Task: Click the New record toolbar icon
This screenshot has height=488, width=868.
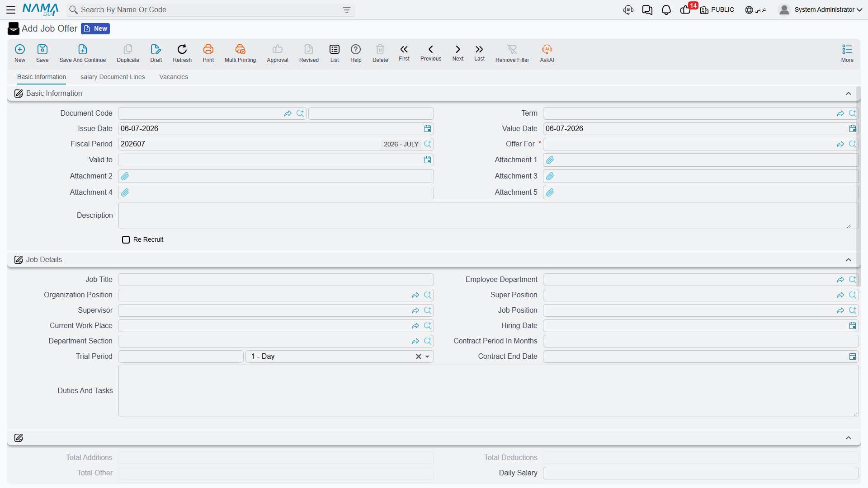Action: (20, 49)
